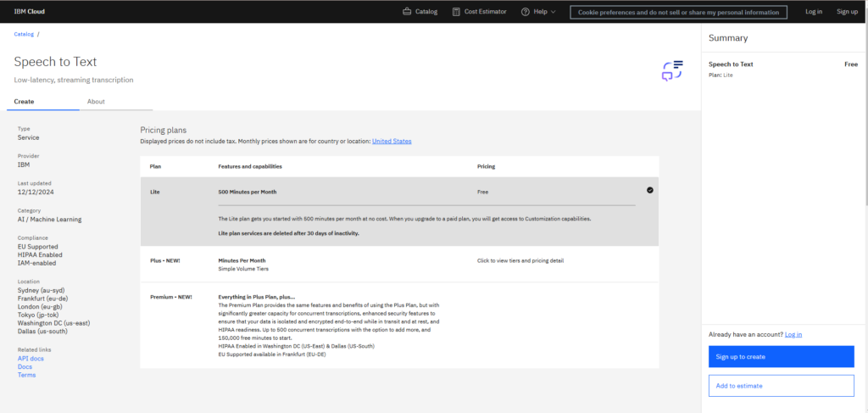Click the IBM provider value

pos(23,165)
